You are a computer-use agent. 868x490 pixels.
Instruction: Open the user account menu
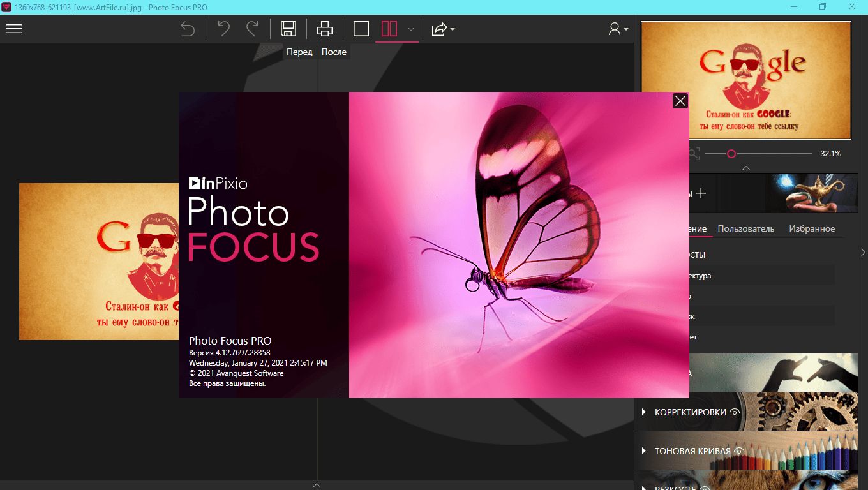tap(618, 29)
